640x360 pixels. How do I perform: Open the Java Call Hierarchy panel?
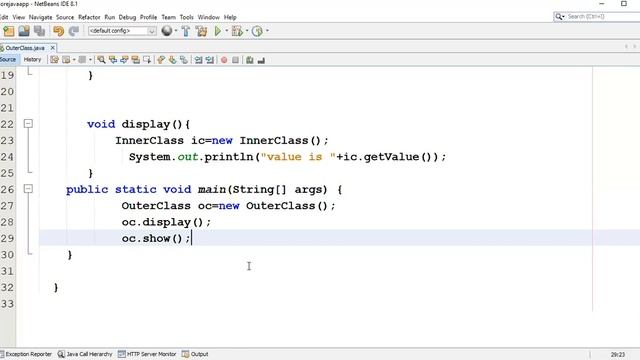85,354
